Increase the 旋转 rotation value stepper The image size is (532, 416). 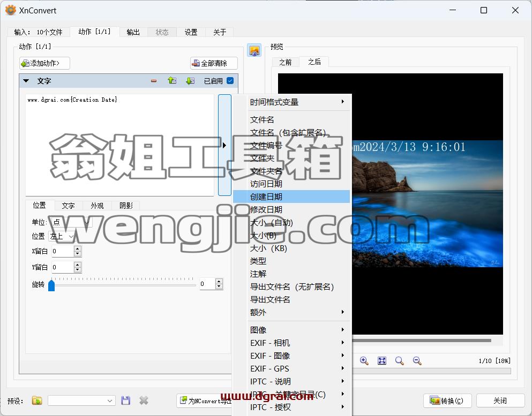point(219,281)
